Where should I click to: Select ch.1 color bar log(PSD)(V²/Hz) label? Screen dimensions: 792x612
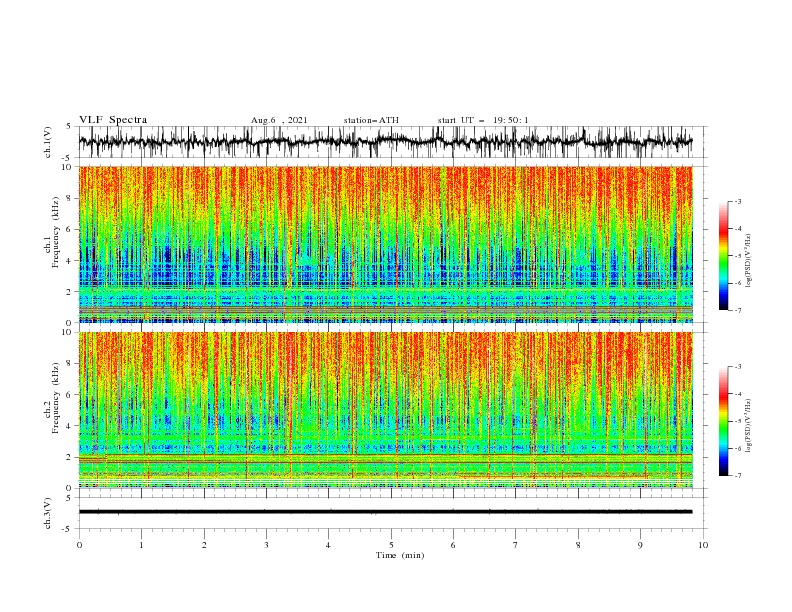[x=749, y=261]
